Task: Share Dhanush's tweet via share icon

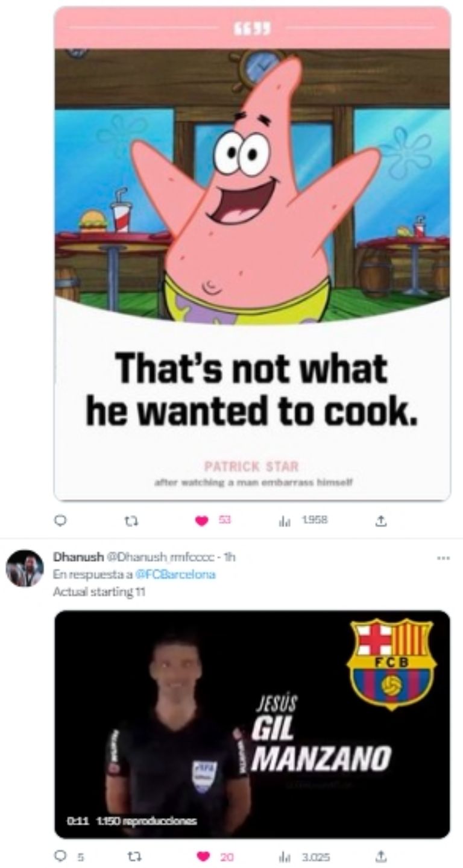Action: click(380, 856)
